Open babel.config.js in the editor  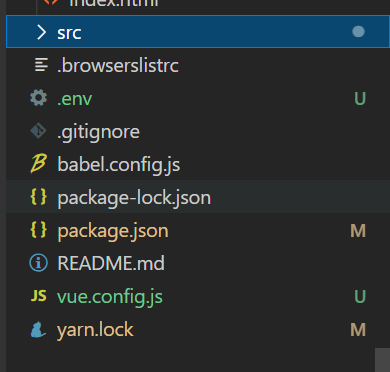[x=119, y=165]
